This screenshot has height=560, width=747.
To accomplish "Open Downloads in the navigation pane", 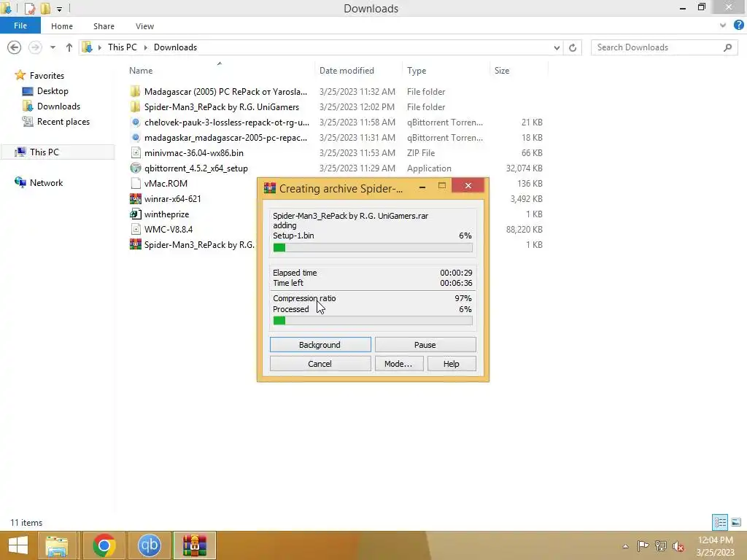I will tap(58, 106).
